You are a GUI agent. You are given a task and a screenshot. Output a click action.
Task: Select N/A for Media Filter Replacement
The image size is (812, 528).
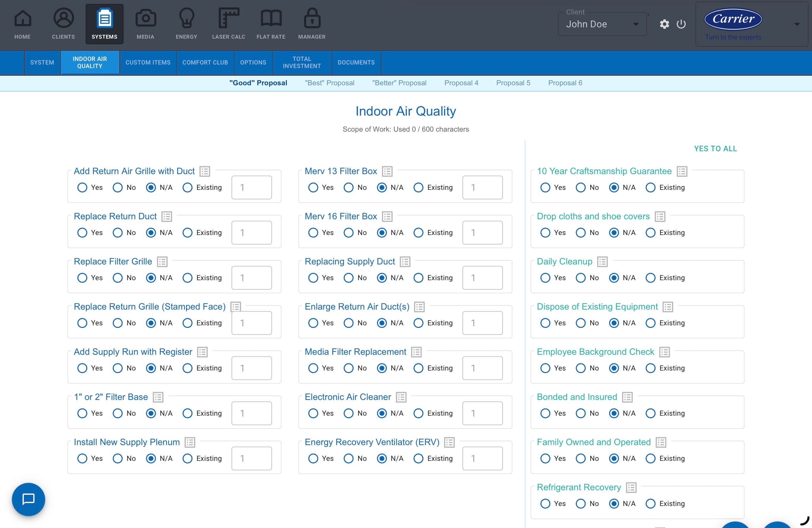382,368
